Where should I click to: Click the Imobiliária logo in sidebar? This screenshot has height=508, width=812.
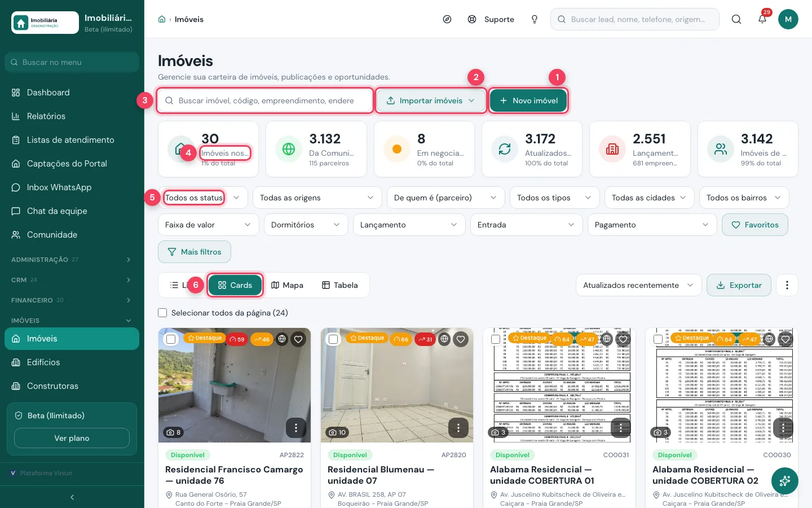click(45, 23)
